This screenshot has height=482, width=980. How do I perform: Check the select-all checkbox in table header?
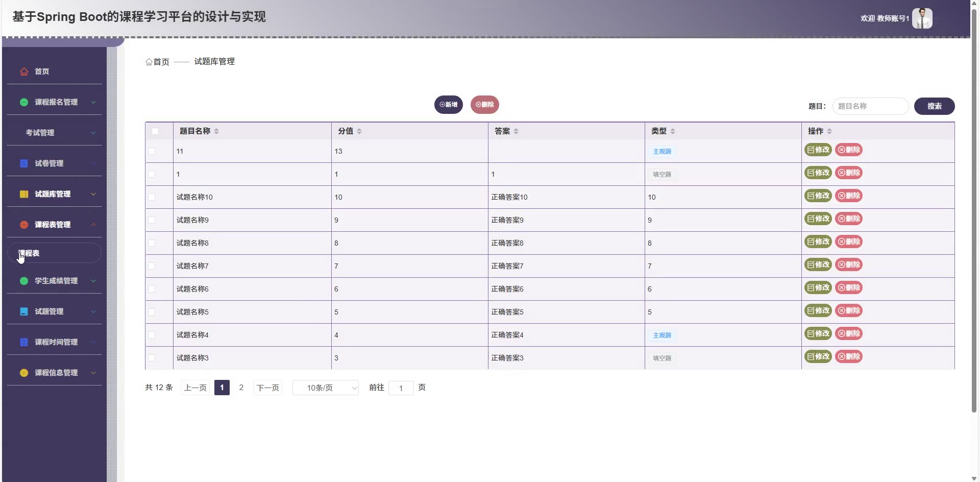pos(155,131)
